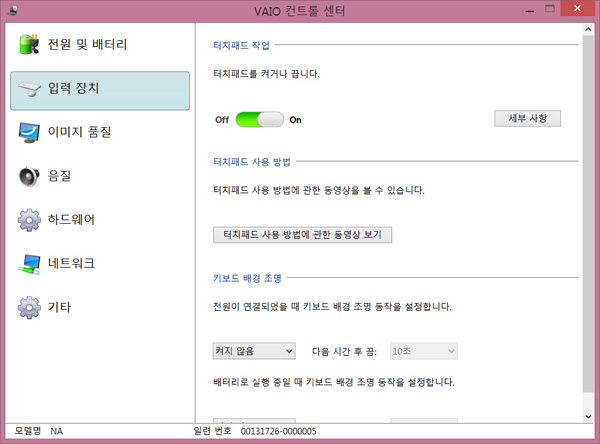Click the Off label beside the switch

click(222, 120)
